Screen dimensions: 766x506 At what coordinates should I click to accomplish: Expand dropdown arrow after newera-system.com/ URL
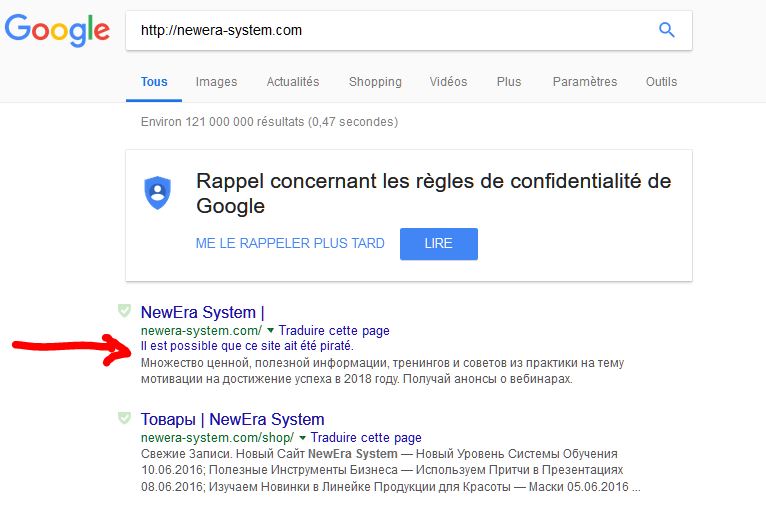[x=271, y=331]
